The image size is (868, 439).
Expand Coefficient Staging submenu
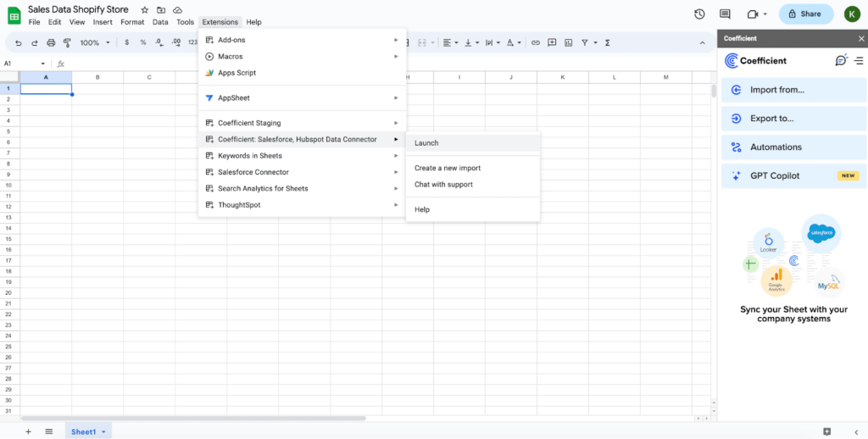303,123
